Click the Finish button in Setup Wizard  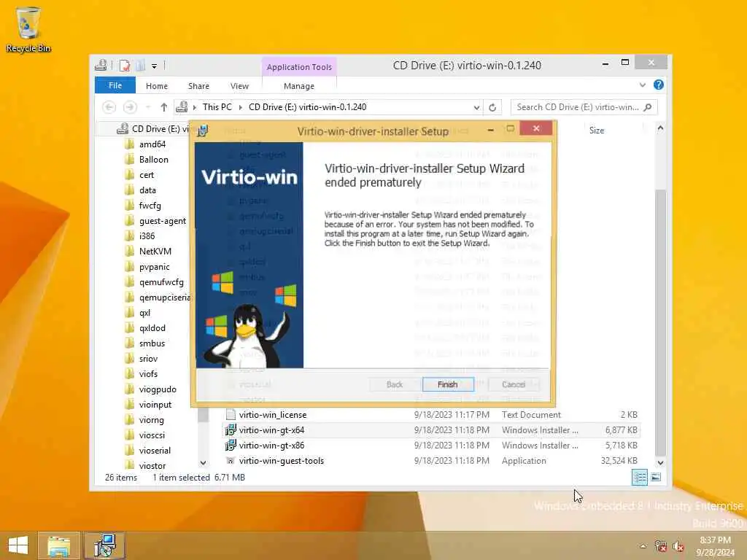tap(448, 384)
